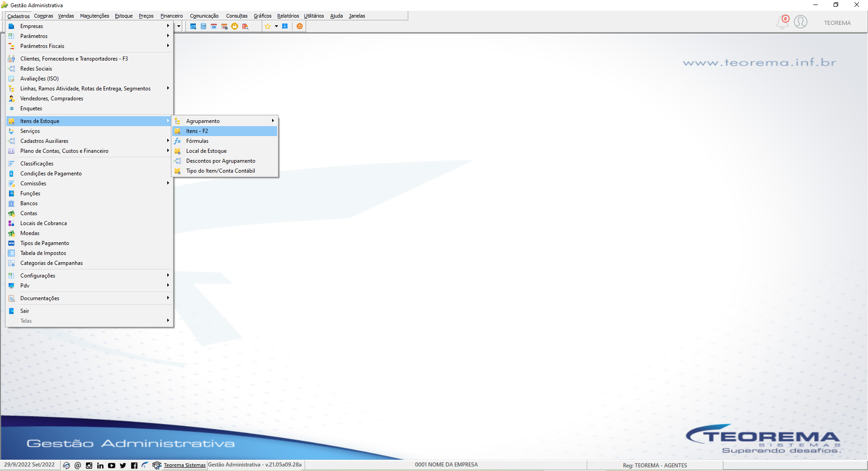Image resolution: width=868 pixels, height=471 pixels.
Task: Open the Estoque menu
Action: click(x=123, y=16)
